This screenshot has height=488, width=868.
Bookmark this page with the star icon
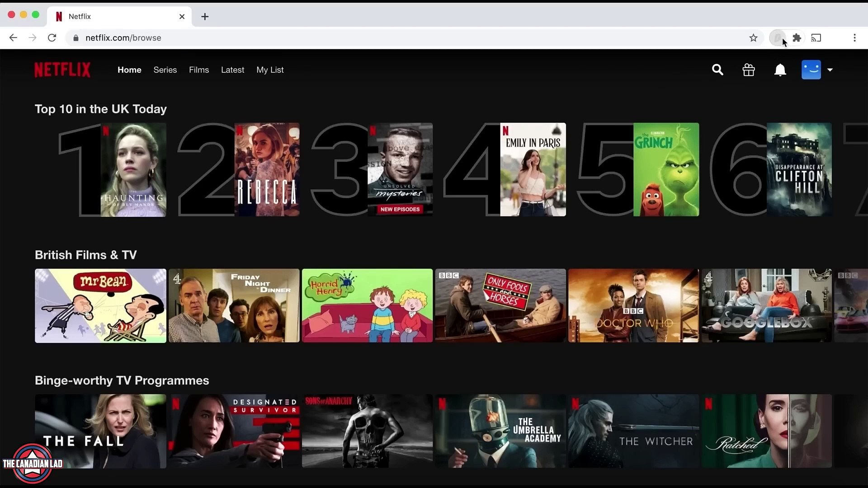tap(753, 38)
